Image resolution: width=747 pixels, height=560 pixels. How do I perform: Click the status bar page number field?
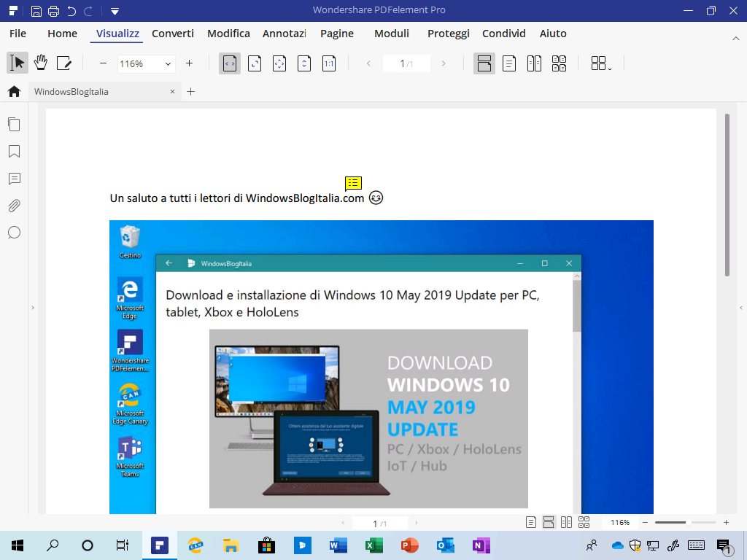(x=379, y=524)
